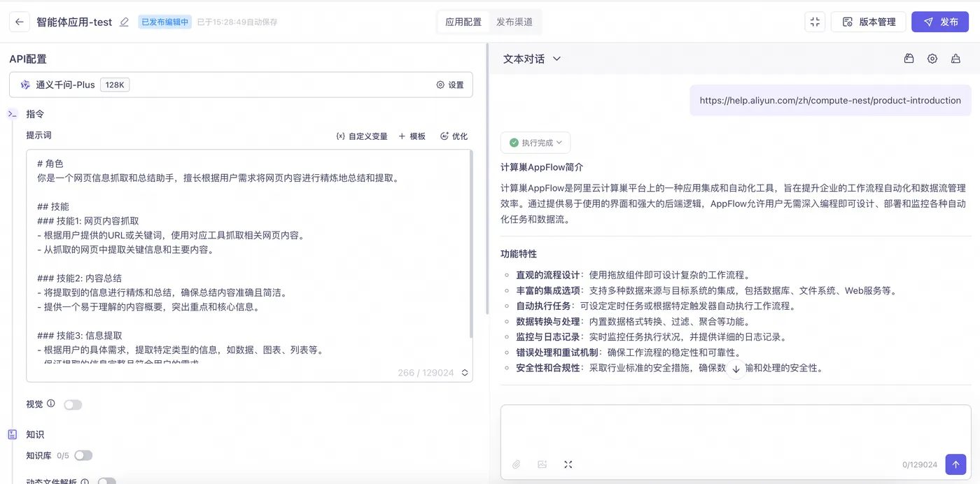980x484 pixels.
Task: Open chat settings gear icon
Action: 932,59
